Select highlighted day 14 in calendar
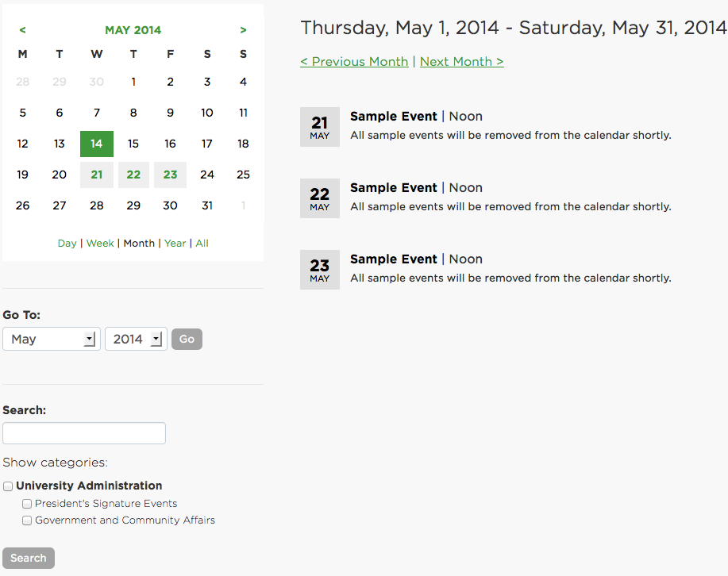728x576 pixels. [x=97, y=144]
